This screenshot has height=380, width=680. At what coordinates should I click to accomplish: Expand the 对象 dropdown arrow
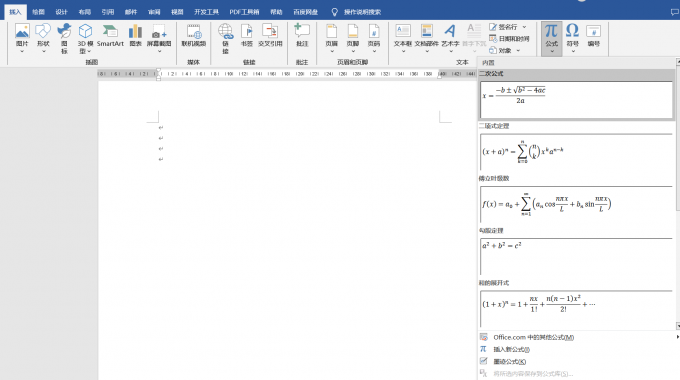click(x=518, y=51)
